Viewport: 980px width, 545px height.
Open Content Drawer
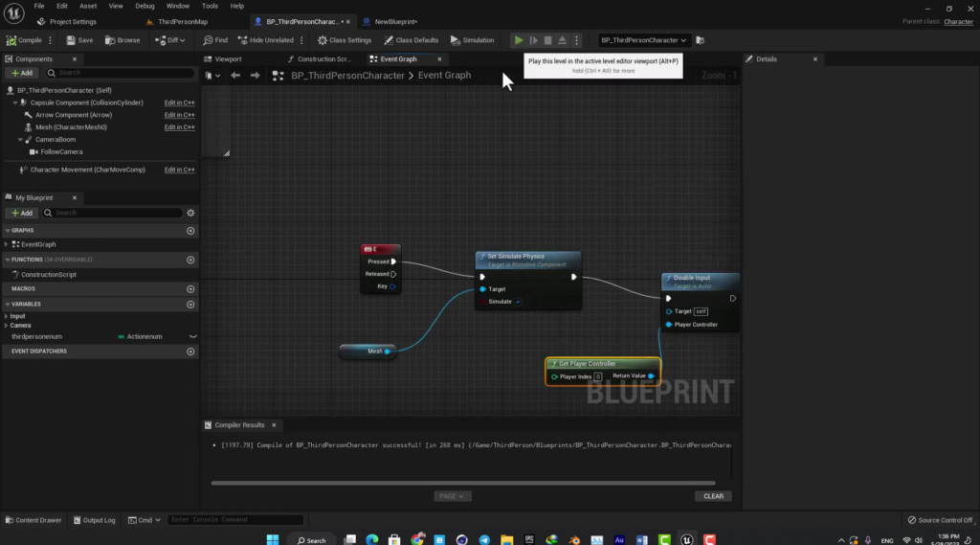click(33, 520)
